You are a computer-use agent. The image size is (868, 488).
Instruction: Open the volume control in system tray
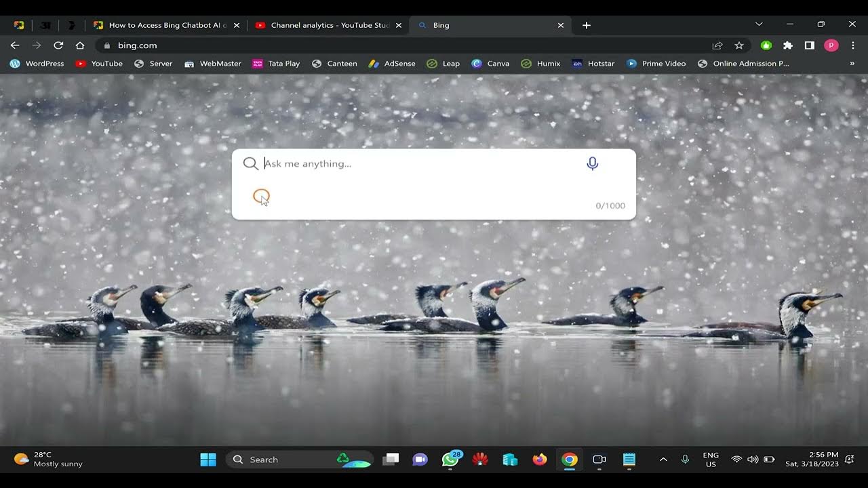[753, 460]
